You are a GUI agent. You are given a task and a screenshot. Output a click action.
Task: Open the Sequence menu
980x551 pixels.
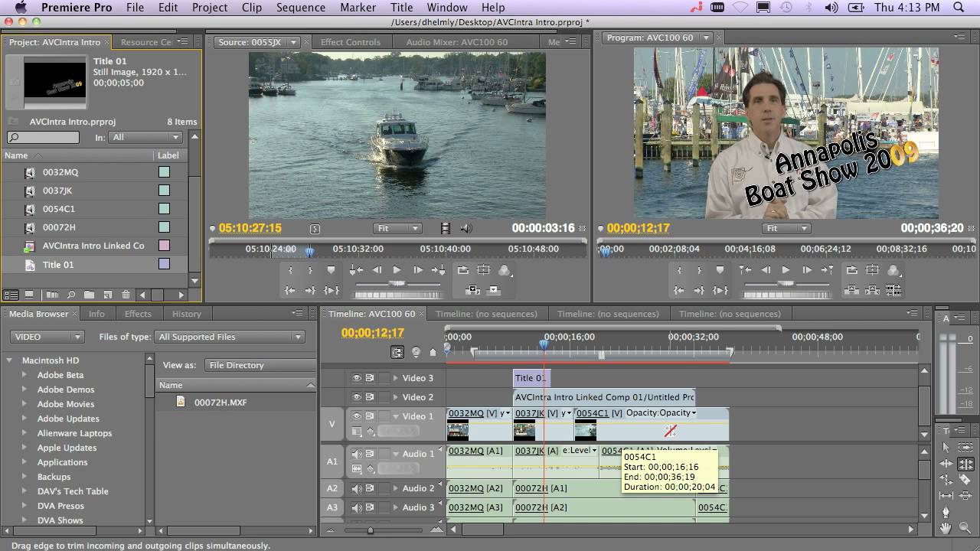tap(300, 8)
